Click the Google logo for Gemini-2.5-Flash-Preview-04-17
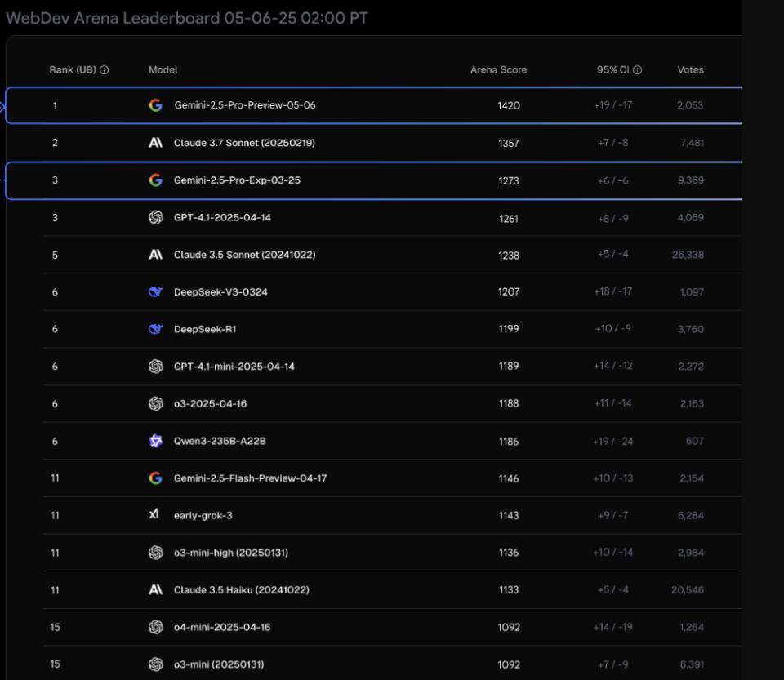 tap(155, 478)
